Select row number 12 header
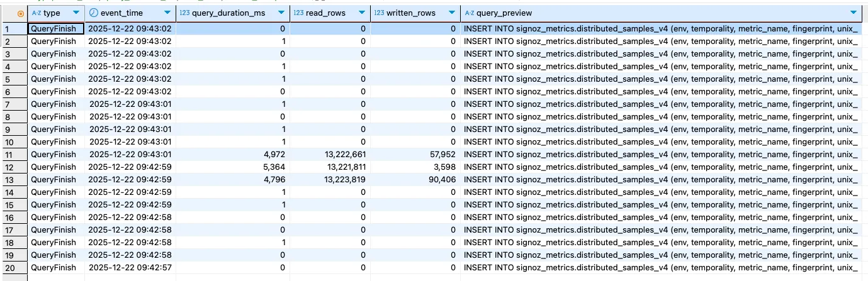The width and height of the screenshot is (868, 281). pos(14,167)
